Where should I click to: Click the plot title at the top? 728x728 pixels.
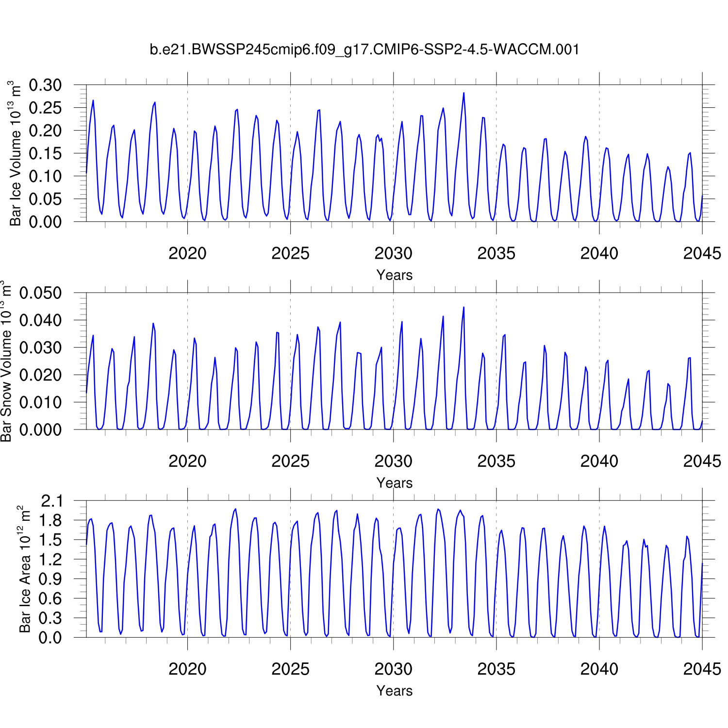pos(364,50)
